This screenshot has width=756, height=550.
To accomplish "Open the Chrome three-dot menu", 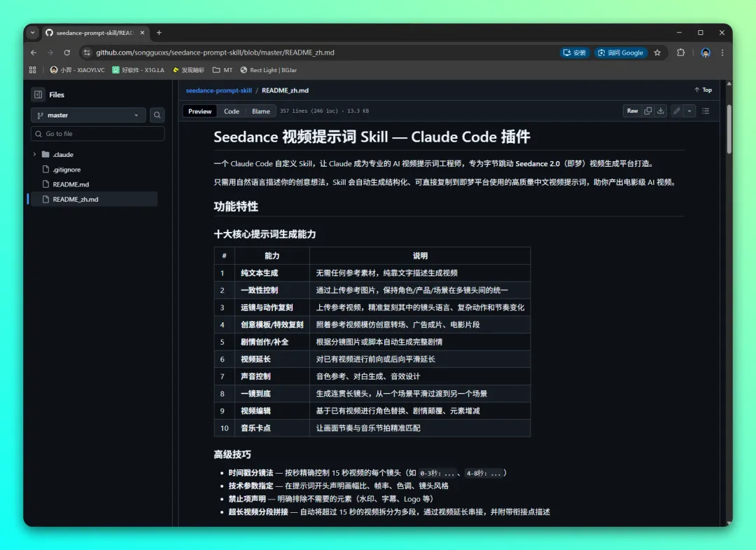I will [722, 53].
